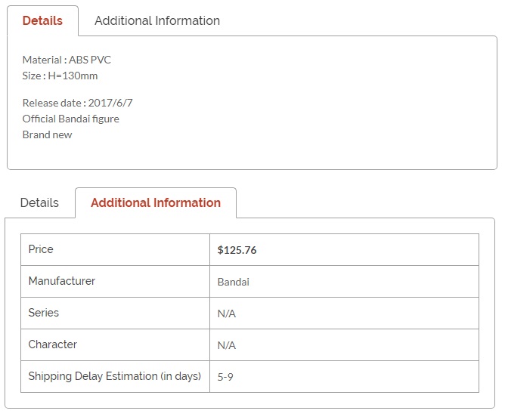Click the N/A value in Series row
Image resolution: width=505 pixels, height=420 pixels.
[x=227, y=313]
